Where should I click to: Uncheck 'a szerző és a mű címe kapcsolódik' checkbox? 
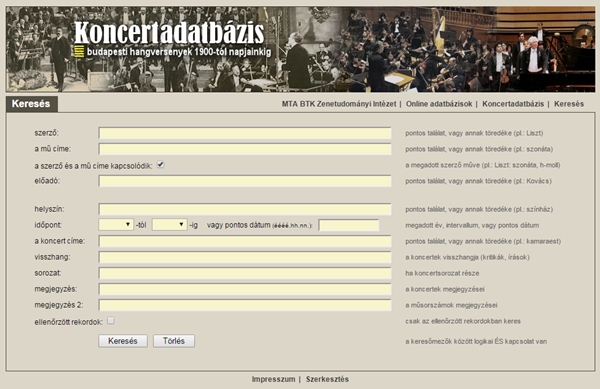click(161, 164)
